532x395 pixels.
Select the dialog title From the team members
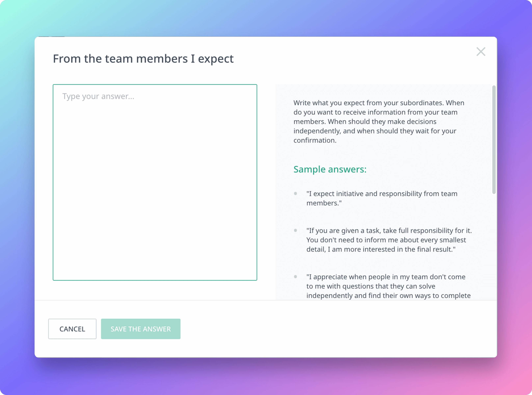[144, 59]
